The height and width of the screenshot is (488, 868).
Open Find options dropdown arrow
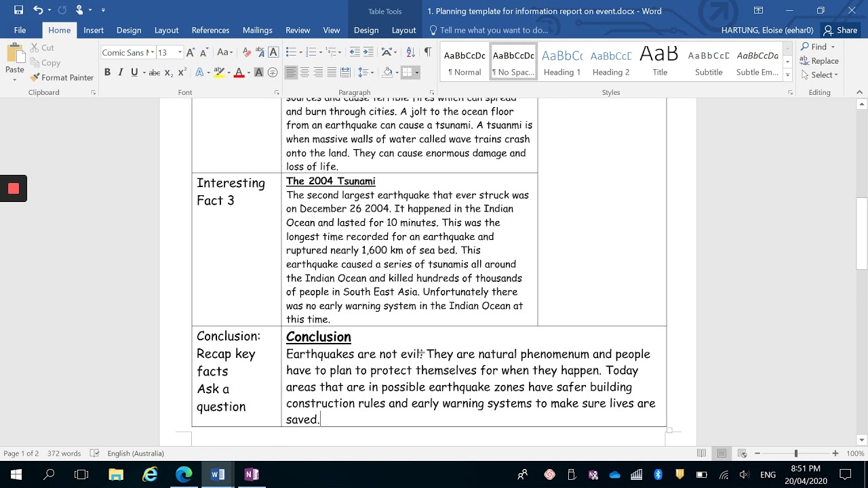[833, 47]
